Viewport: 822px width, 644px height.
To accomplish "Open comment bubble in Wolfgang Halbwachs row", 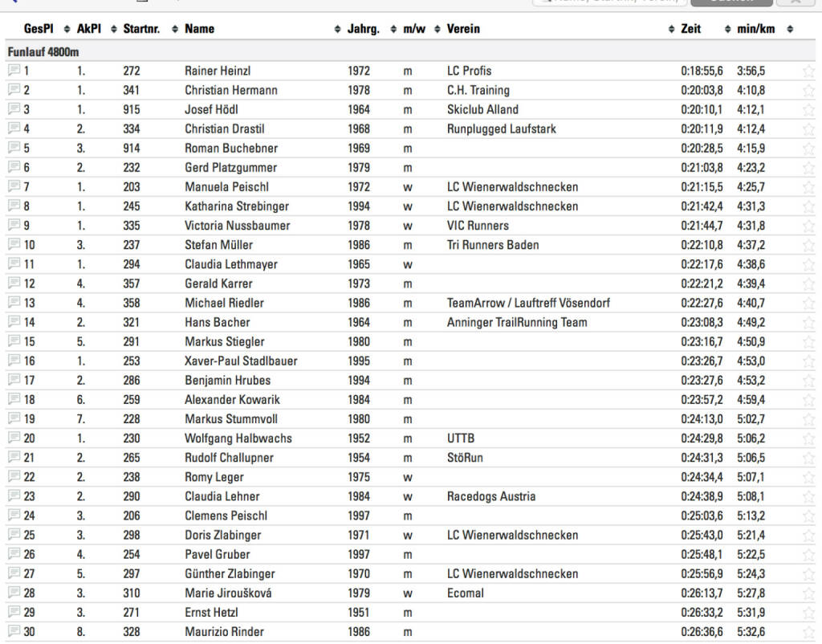I will click(14, 438).
